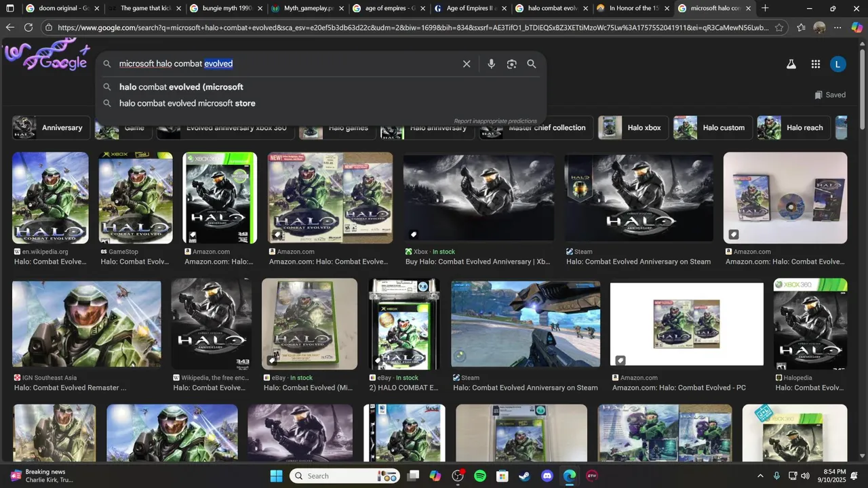Launch Steam from the taskbar
This screenshot has height=488, width=868.
tap(525, 476)
